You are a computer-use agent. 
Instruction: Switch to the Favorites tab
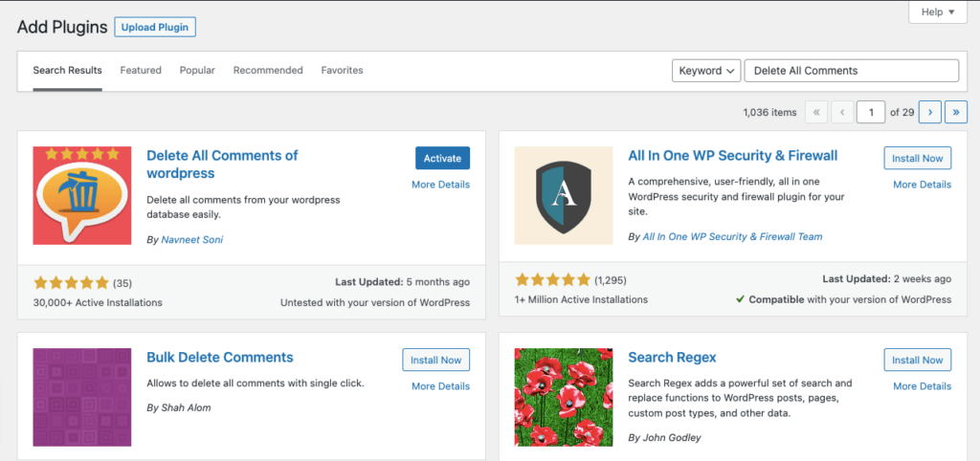tap(342, 71)
